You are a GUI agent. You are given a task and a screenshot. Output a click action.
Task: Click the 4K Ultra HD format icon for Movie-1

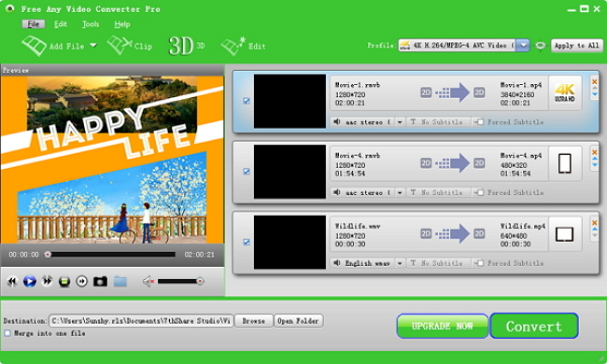tap(565, 93)
